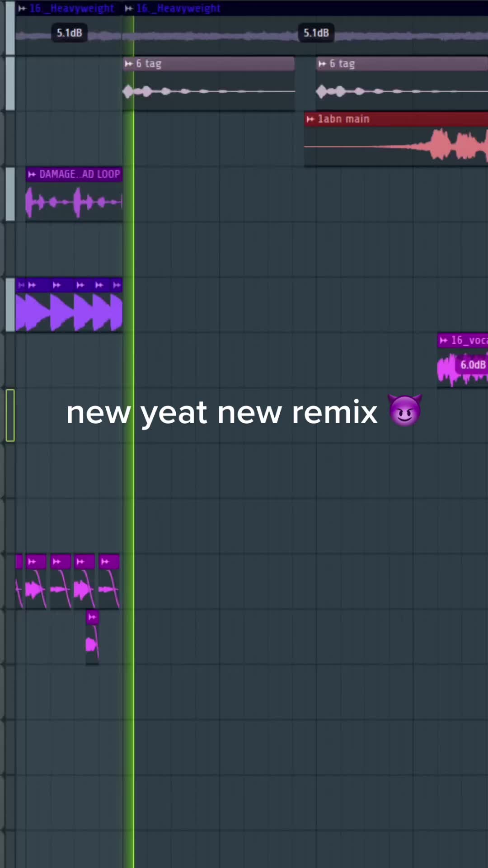Click the first 6 tag clip's menu icon
Image resolution: width=488 pixels, height=868 pixels.
pos(129,64)
